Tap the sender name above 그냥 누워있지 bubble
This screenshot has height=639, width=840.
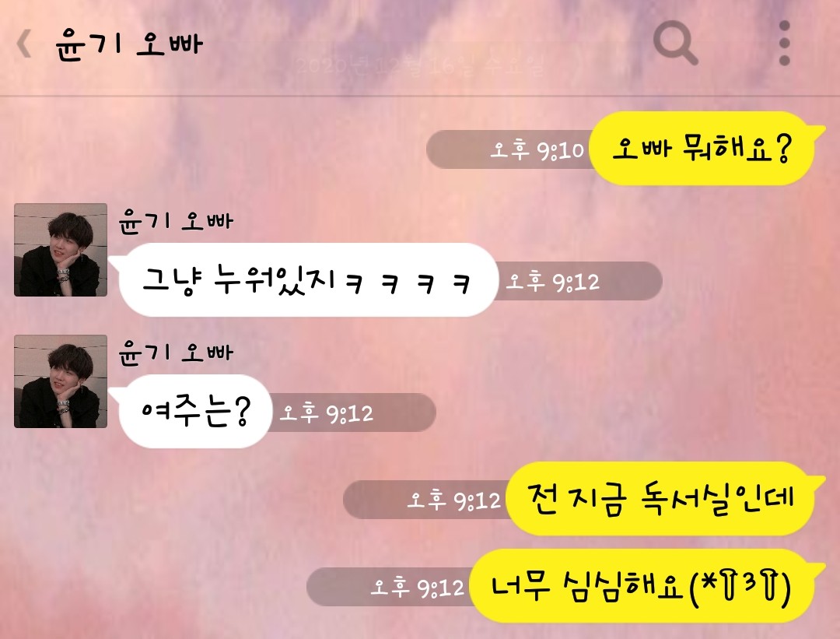pos(176,221)
